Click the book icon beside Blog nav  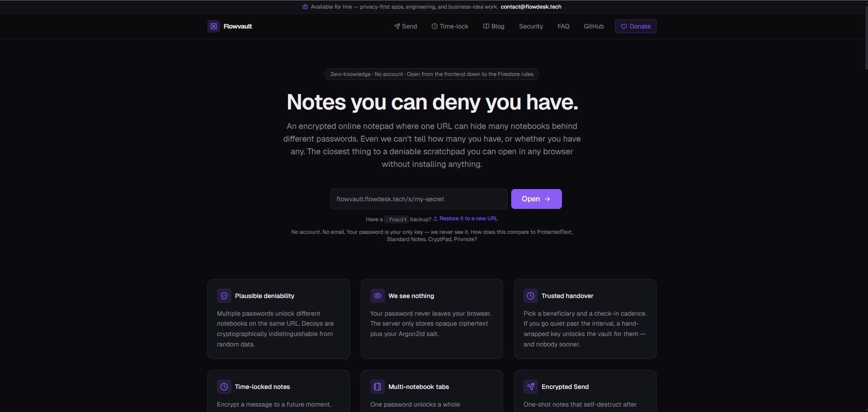(486, 26)
